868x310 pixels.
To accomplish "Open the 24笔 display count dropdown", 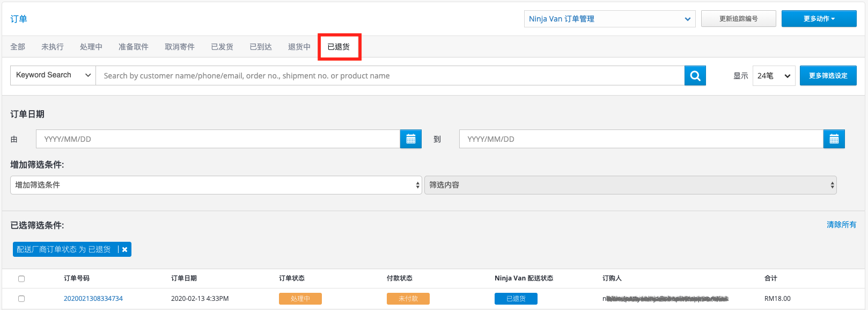I will tap(774, 76).
